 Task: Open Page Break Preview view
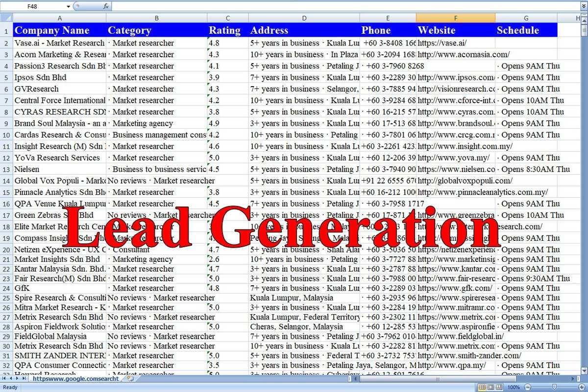499,387
